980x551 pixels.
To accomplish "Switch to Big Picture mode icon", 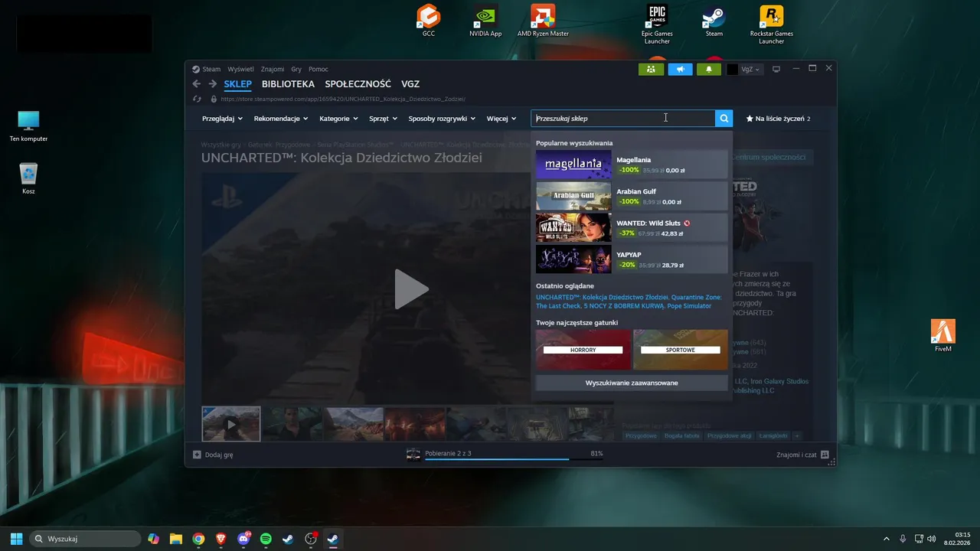I will click(x=776, y=69).
